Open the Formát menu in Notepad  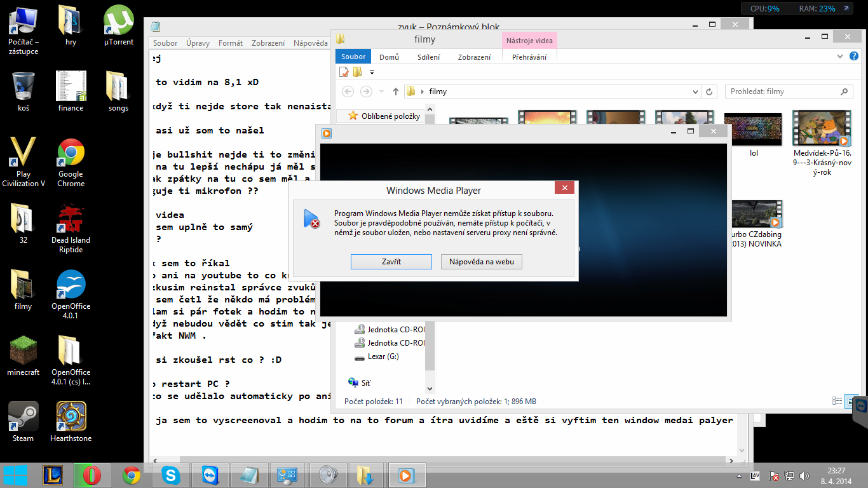231,43
